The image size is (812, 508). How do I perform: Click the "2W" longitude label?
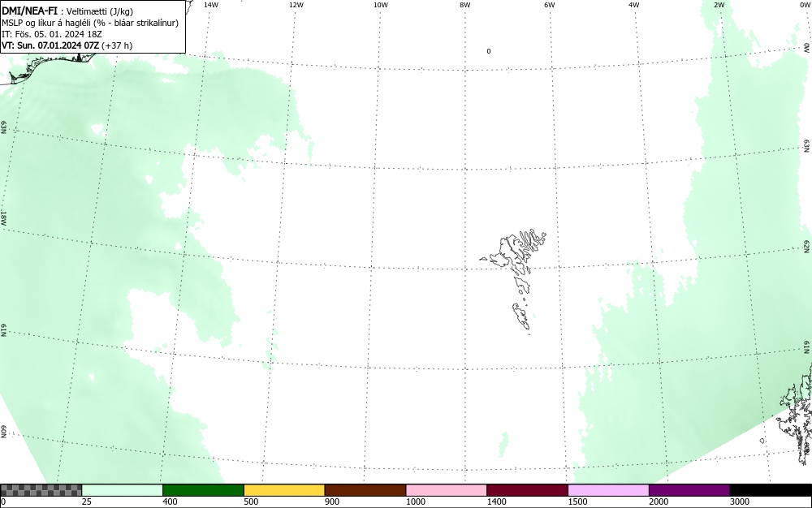719,5
